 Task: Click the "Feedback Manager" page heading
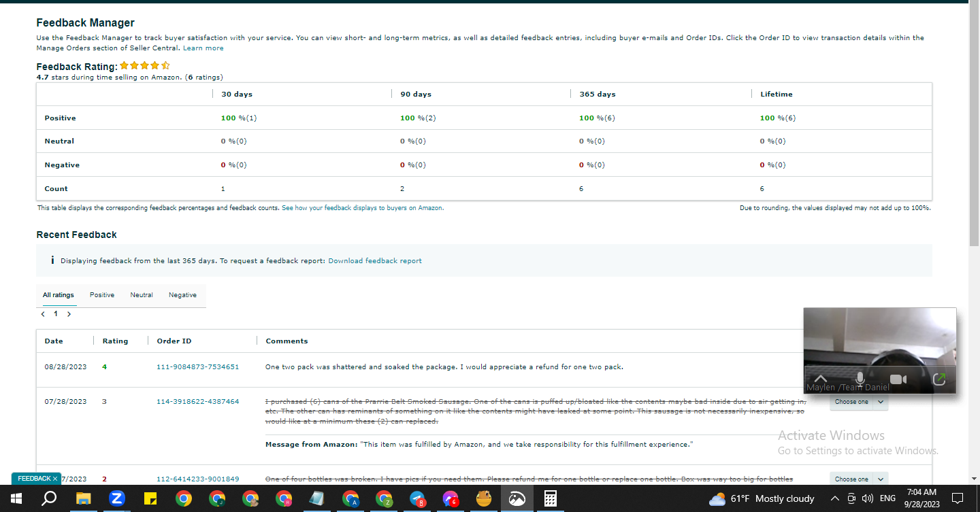pos(86,23)
